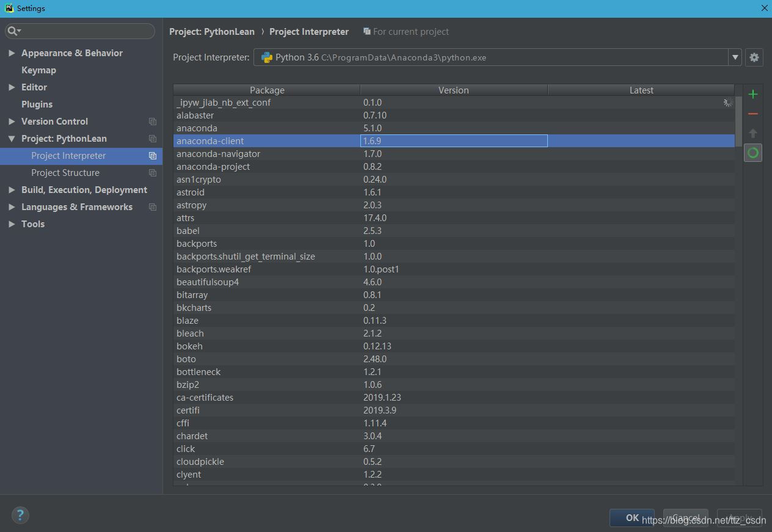Click the OK button
Viewport: 772px width, 532px height.
(632, 518)
